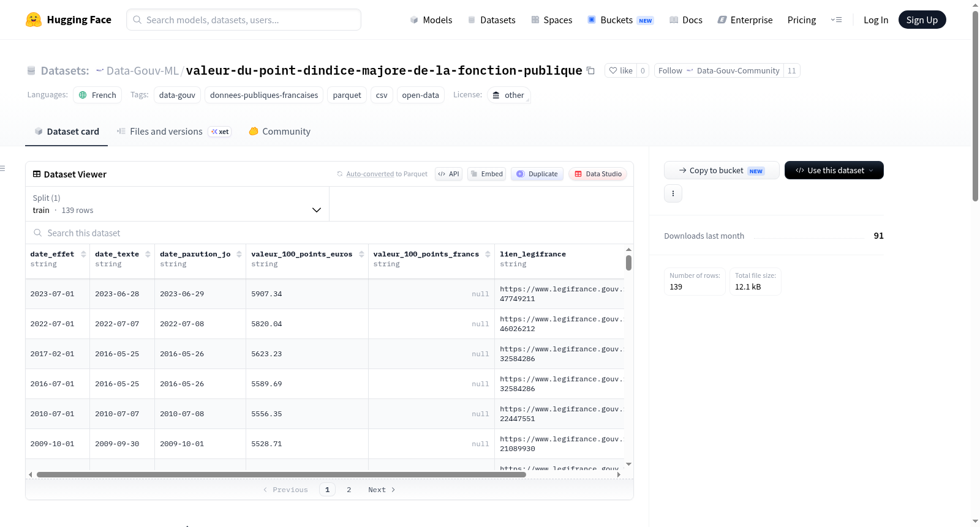Select cell 2009-09-30
Viewport: 980px width, 527px height.
[x=122, y=444]
